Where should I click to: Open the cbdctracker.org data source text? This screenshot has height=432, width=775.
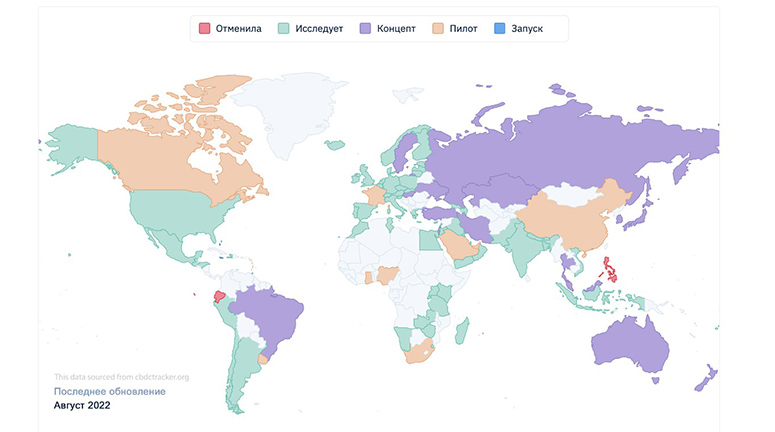(121, 376)
